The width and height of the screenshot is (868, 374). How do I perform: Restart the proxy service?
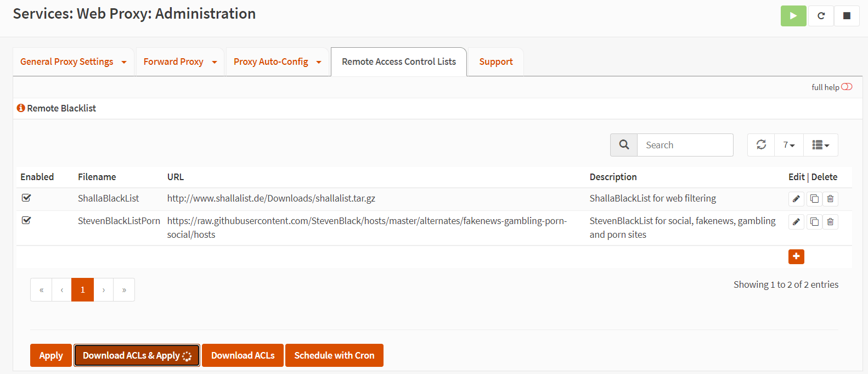pyautogui.click(x=821, y=16)
